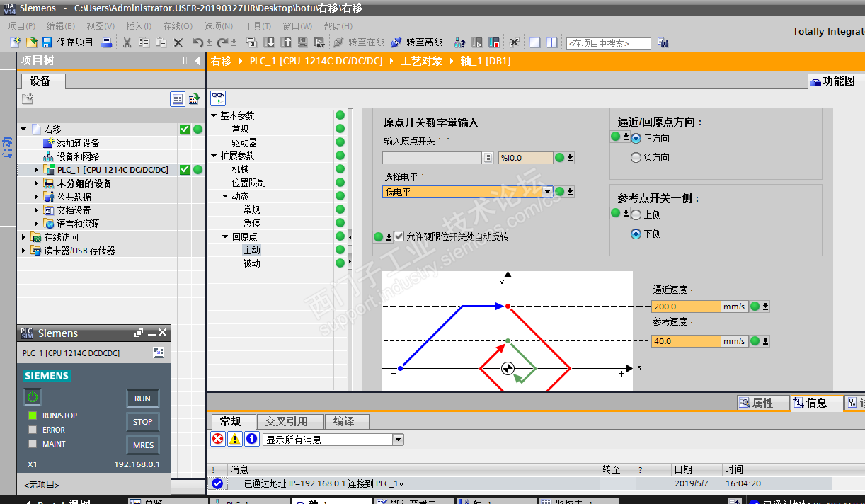Click 转至离线 go offline button

pos(417,42)
